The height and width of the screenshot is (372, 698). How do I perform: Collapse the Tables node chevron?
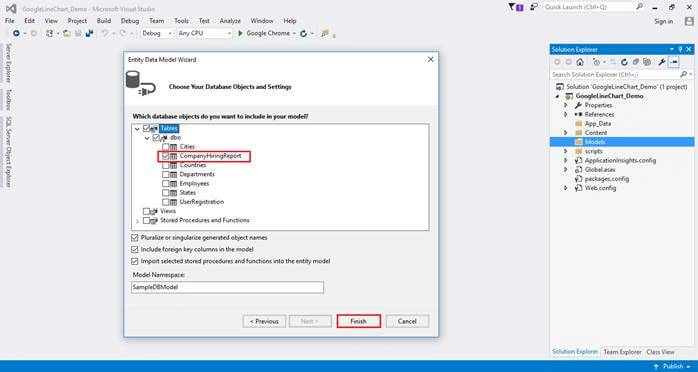137,129
